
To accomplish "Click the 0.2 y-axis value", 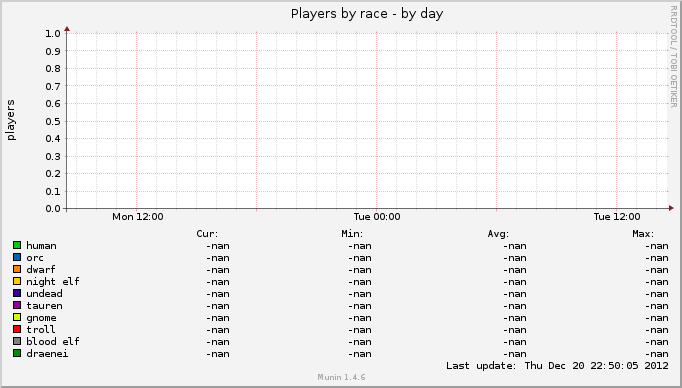I will point(53,174).
